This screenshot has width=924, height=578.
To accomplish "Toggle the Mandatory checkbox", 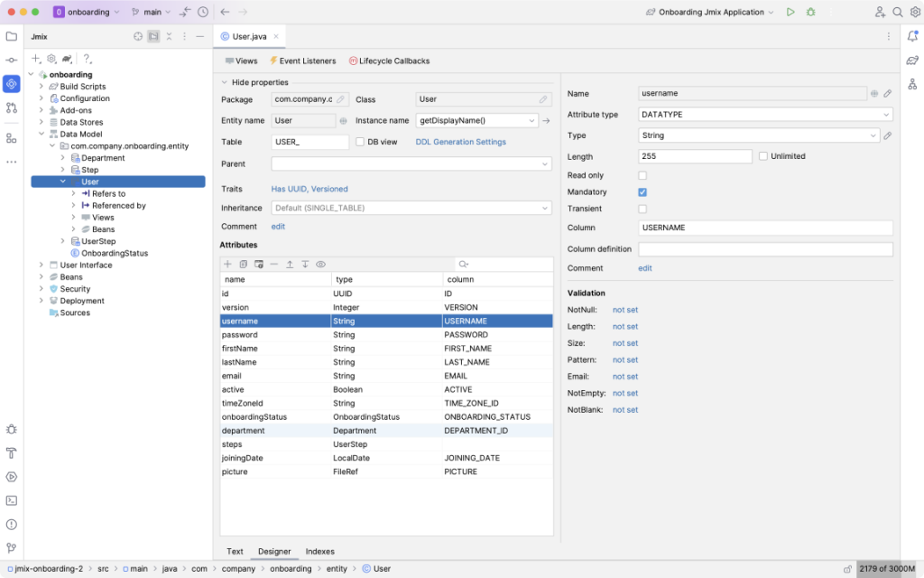I will [642, 192].
